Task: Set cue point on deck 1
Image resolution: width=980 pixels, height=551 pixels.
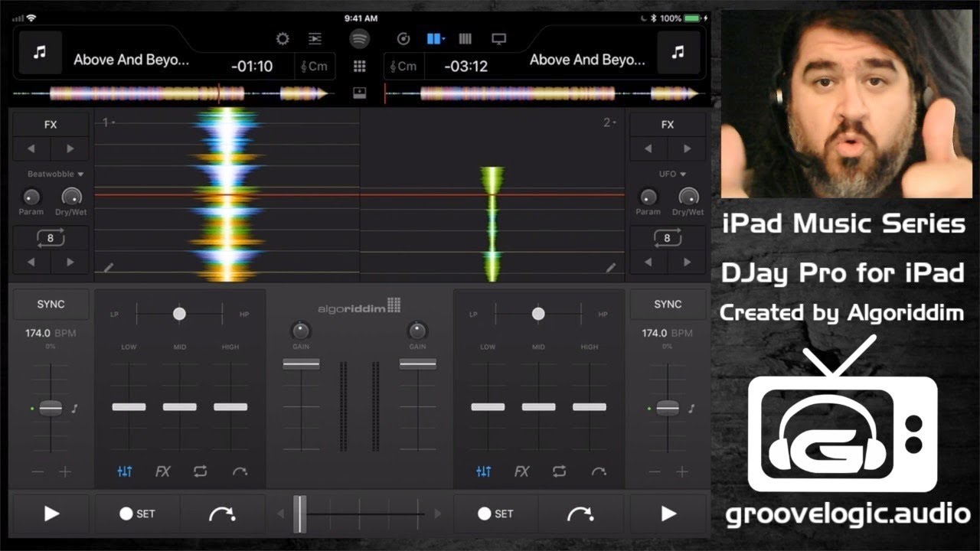Action: coord(137,514)
